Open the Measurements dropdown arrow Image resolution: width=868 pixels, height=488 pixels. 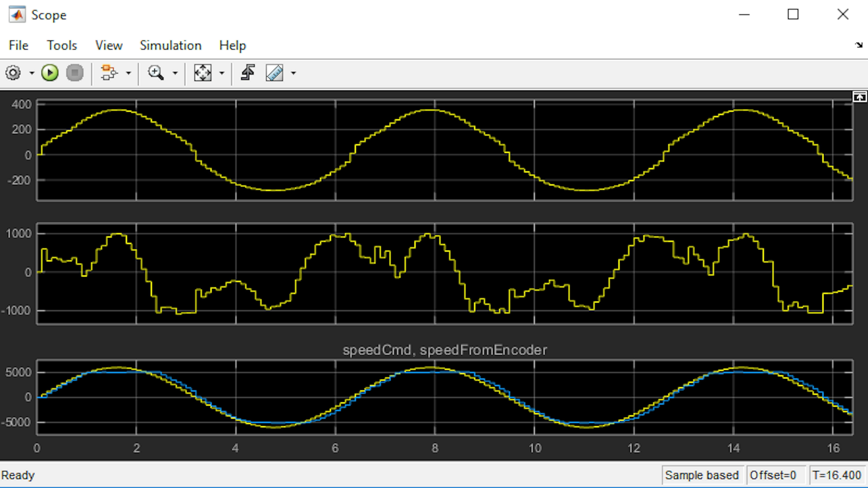click(294, 73)
